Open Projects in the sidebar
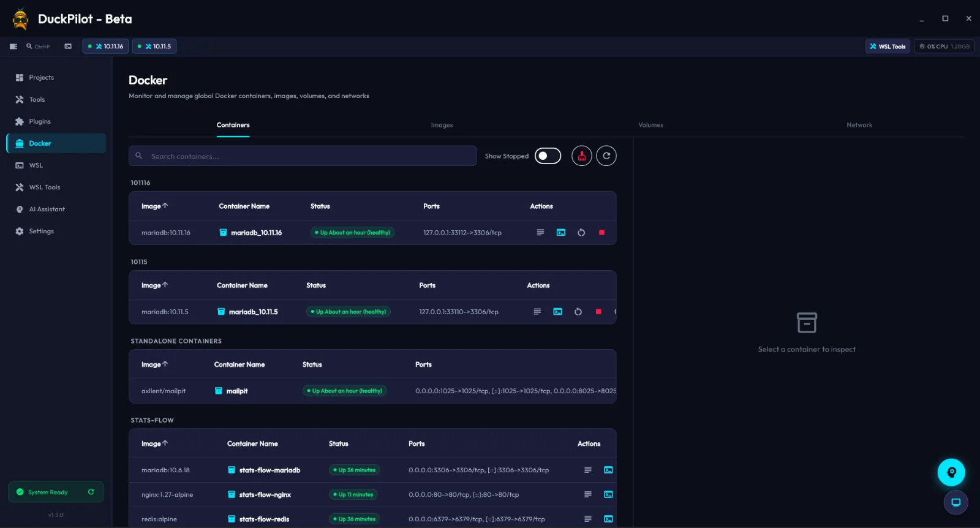Screen dimensions: 980x528 coord(56,78)
